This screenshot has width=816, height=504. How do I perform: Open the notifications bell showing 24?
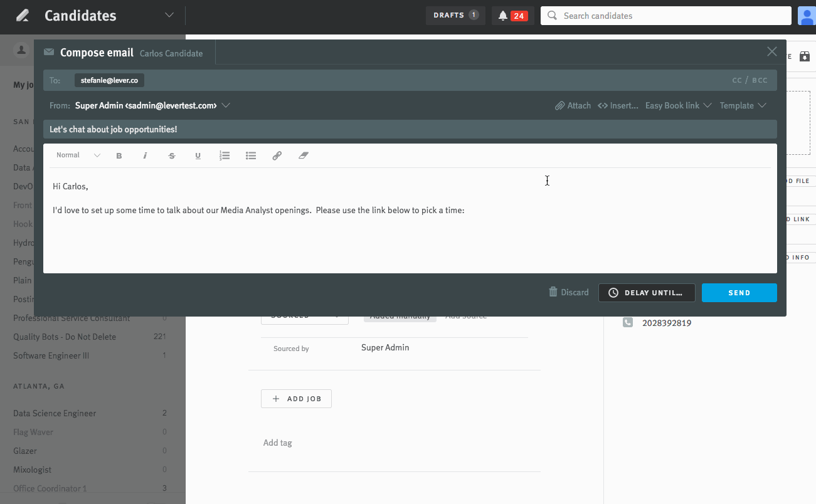512,16
